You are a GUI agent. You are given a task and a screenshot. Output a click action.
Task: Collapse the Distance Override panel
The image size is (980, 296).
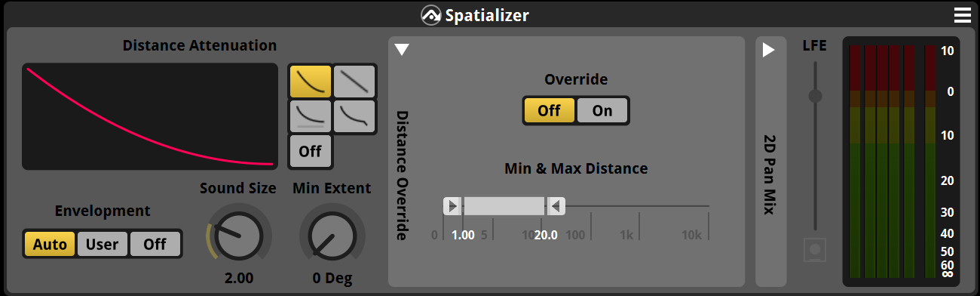click(x=402, y=50)
